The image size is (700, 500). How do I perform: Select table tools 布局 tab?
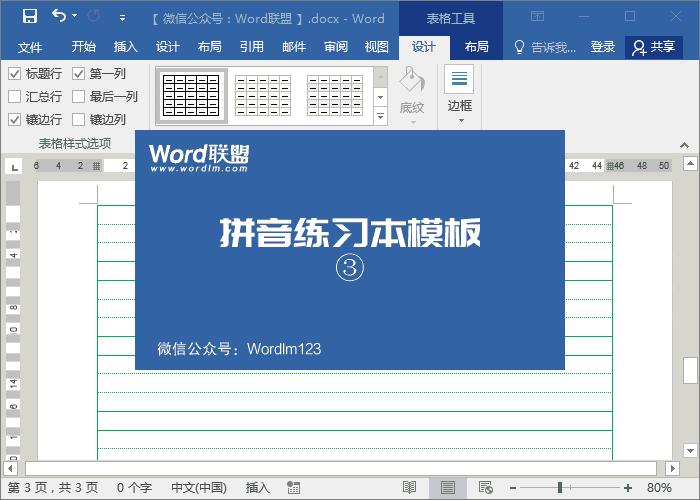coord(476,47)
